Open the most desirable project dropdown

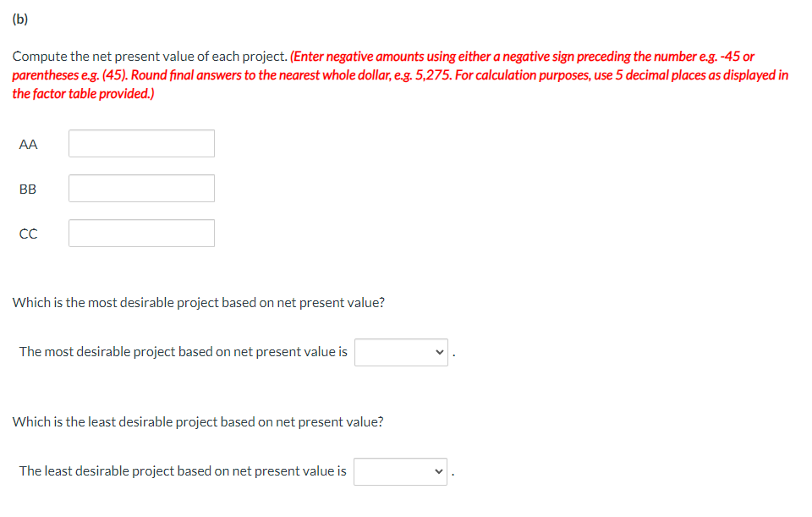[400, 352]
